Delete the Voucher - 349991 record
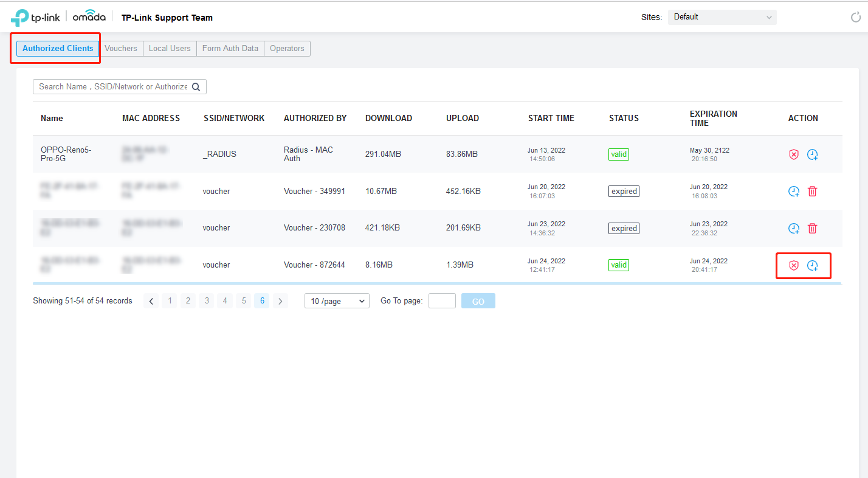Screen dimensions: 868x478 813,192
